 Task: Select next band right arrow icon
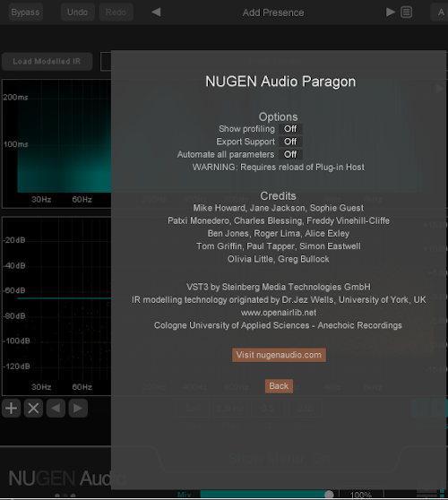pos(78,409)
